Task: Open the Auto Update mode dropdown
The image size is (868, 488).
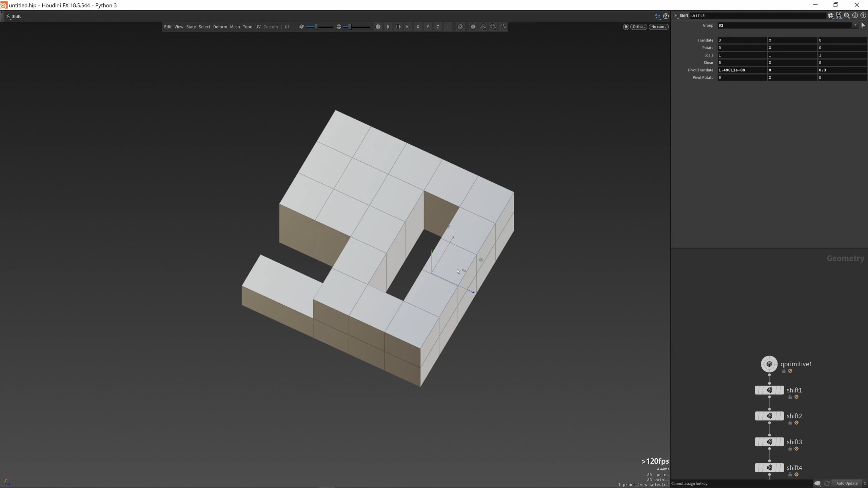Action: click(x=849, y=483)
